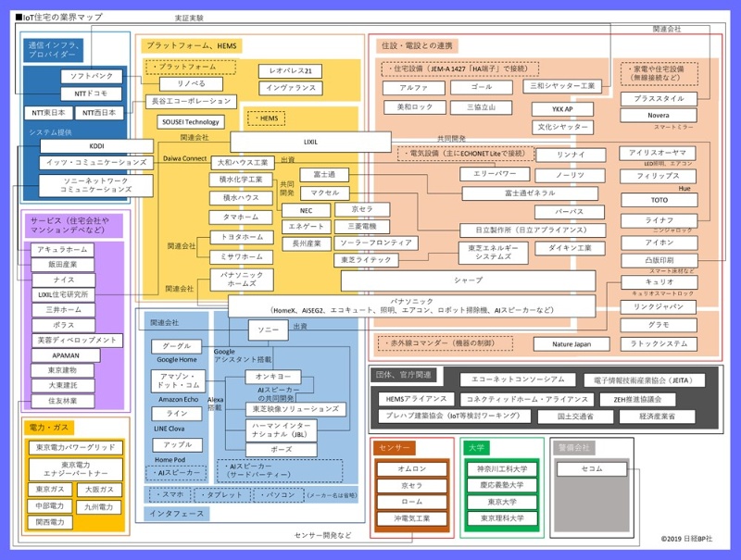Select the シャープ box
The image size is (741, 560).
click(468, 280)
